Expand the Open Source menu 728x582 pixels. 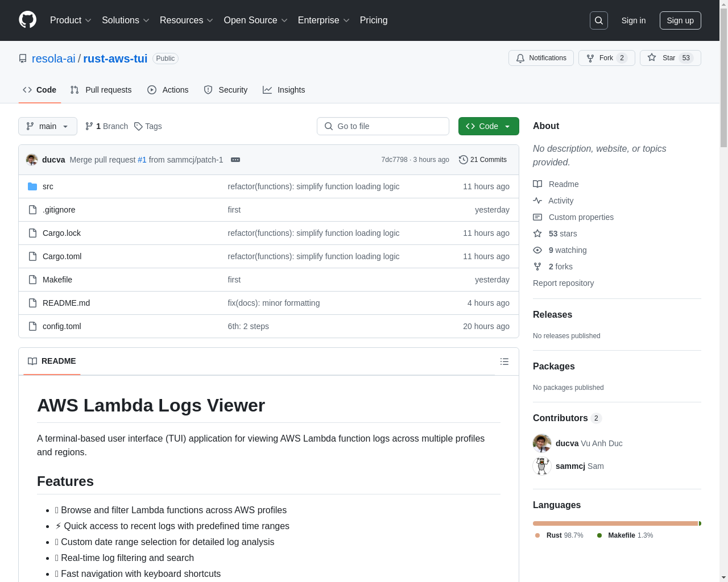(x=256, y=20)
